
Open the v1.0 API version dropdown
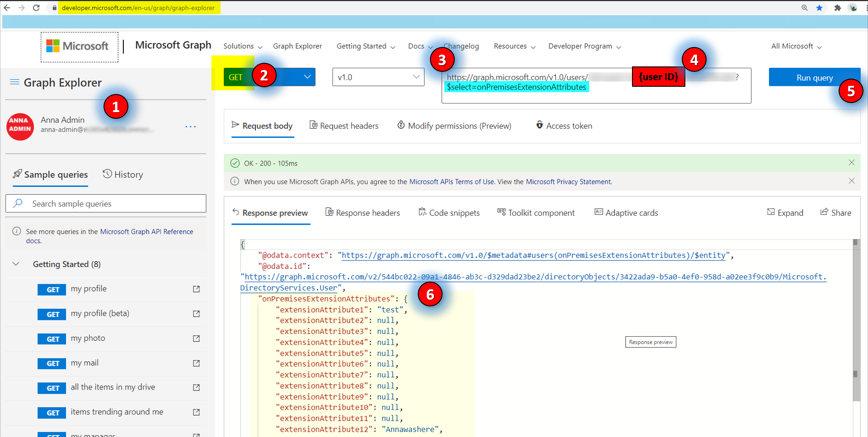coord(378,77)
